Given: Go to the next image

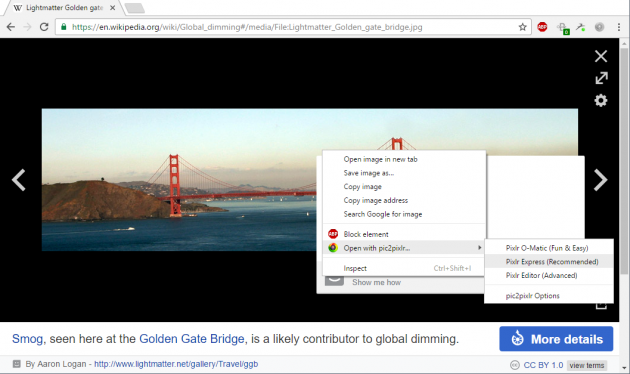Looking at the screenshot, I should click(x=601, y=180).
